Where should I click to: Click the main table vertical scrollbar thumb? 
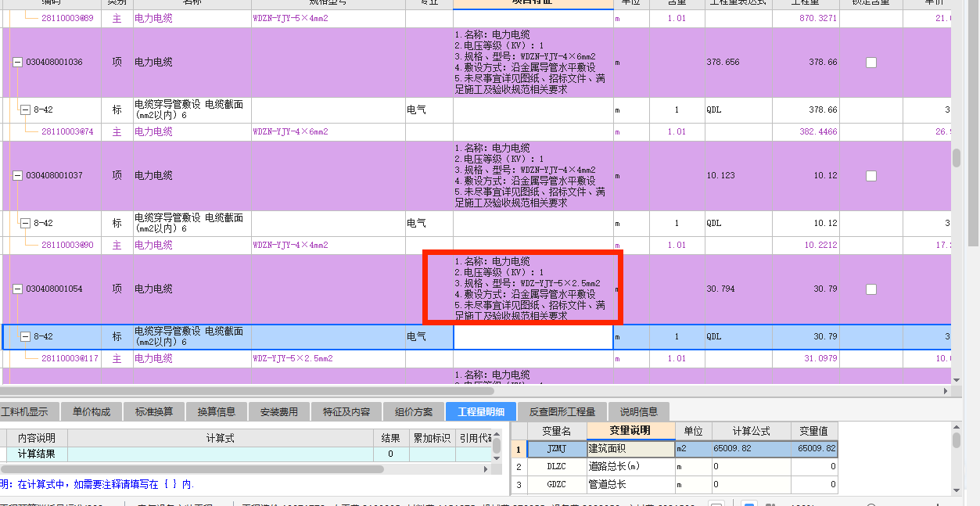[x=956, y=156]
